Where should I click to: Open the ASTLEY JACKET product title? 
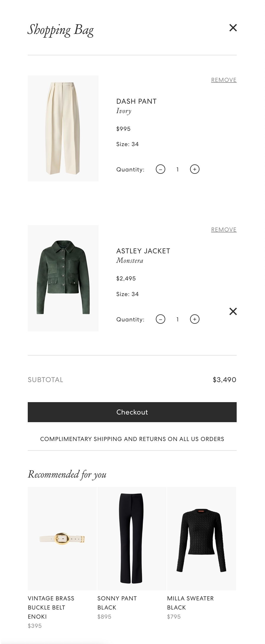point(143,251)
